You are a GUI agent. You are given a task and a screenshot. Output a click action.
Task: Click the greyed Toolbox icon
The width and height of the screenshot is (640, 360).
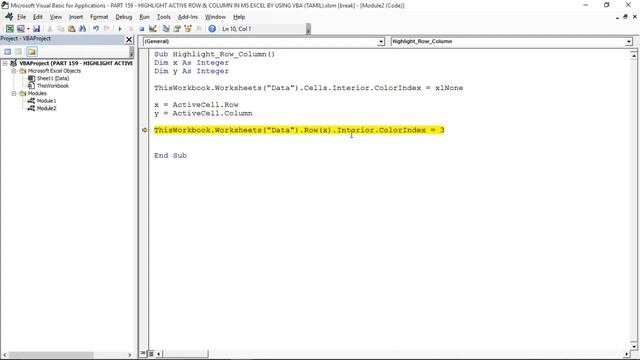point(199,29)
